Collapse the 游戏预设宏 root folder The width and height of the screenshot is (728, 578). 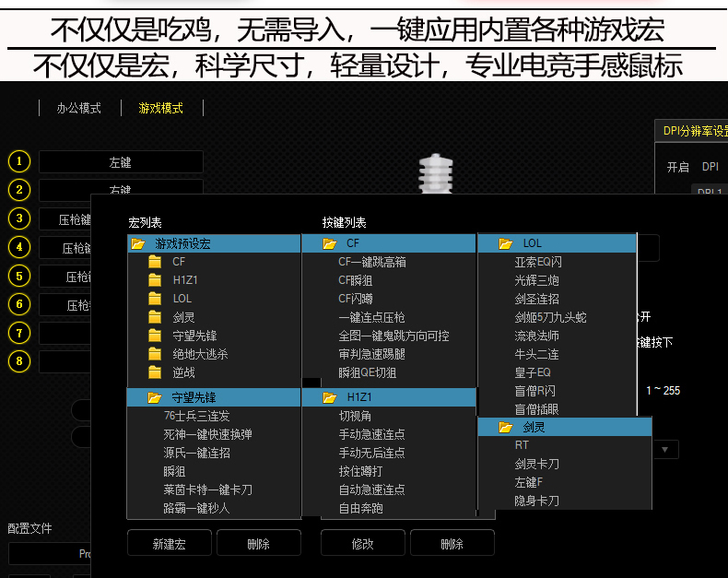(214, 243)
